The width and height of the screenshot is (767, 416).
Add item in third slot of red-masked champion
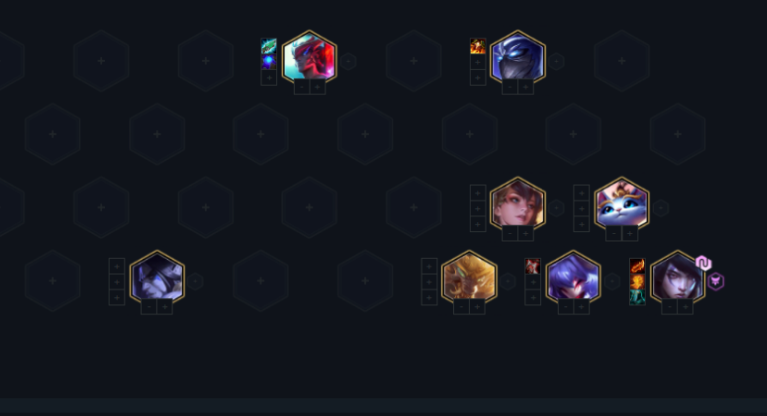click(x=269, y=78)
